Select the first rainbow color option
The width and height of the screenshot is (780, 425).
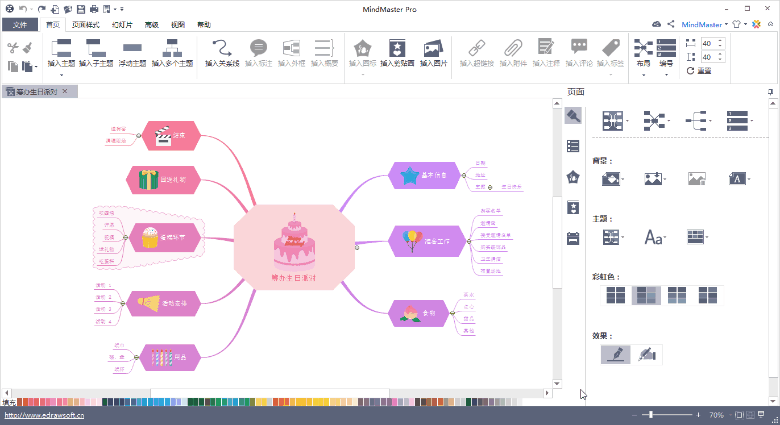(615, 295)
